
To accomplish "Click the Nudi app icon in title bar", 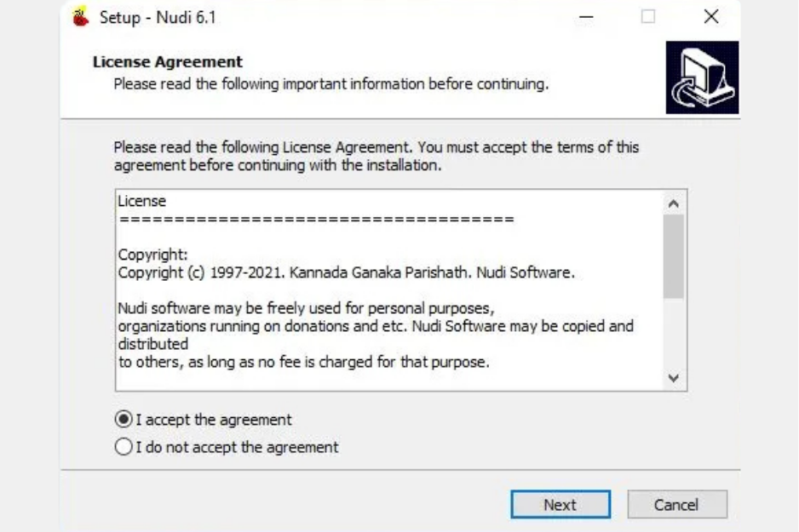I will [x=81, y=17].
